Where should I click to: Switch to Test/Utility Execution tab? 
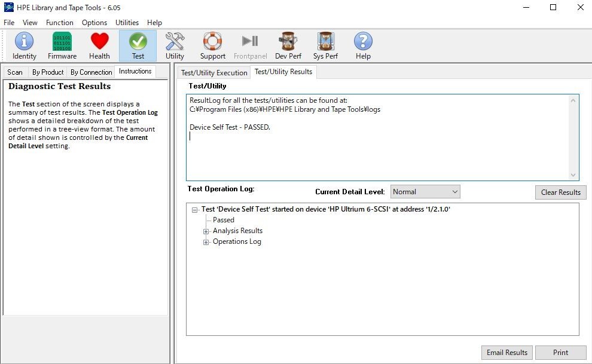pos(214,72)
